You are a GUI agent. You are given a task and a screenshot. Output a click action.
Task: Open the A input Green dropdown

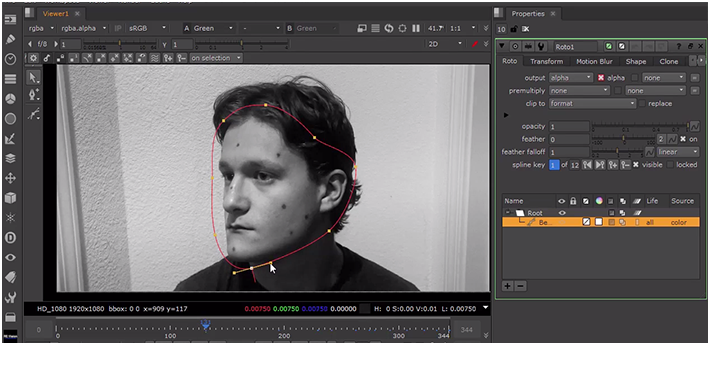(x=212, y=28)
